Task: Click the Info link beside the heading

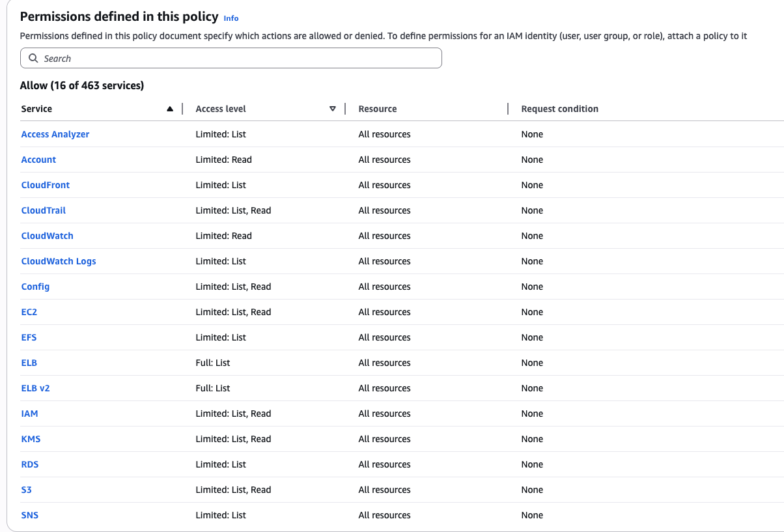Action: click(x=231, y=18)
